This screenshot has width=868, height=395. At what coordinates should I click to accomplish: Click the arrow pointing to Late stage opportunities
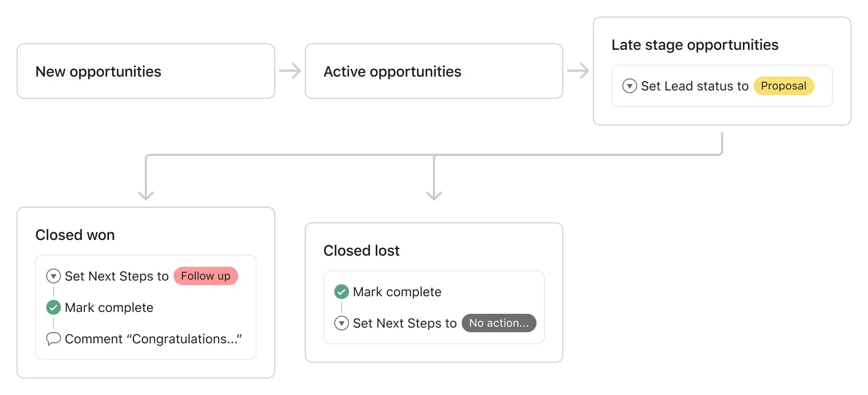[x=578, y=71]
